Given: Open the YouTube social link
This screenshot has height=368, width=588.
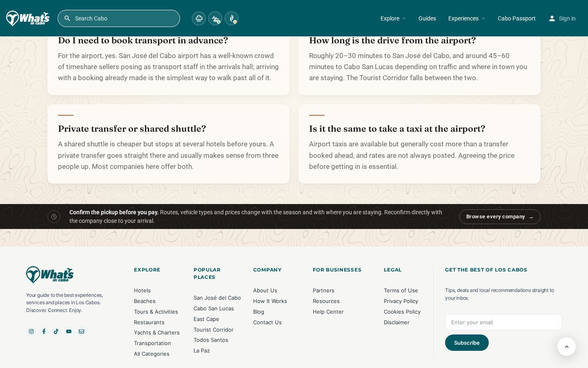Looking at the screenshot, I should coord(69,331).
